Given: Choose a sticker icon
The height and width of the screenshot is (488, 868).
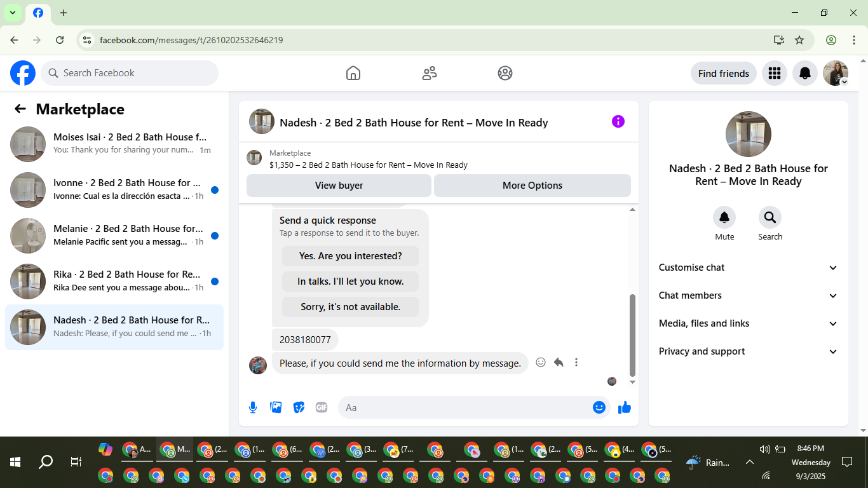Looking at the screenshot, I should tap(299, 407).
